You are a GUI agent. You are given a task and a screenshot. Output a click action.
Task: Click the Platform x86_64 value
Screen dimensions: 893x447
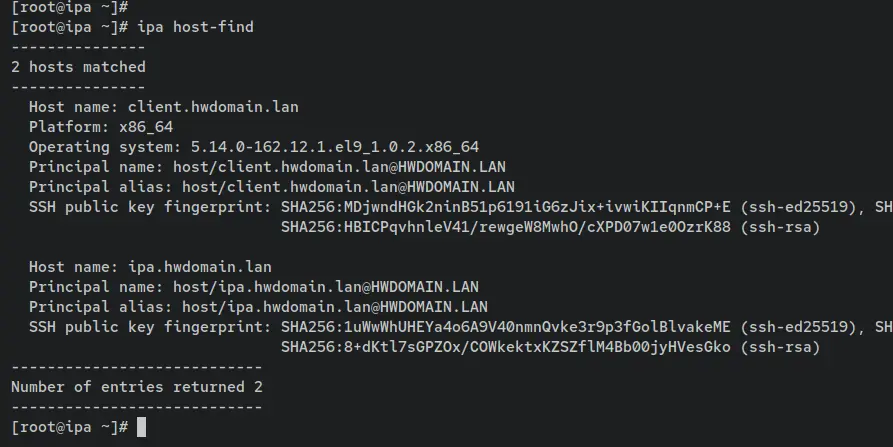146,127
